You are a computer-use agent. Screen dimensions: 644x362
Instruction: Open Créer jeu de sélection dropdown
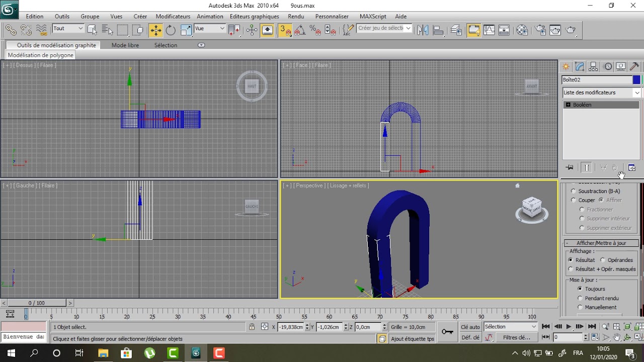tap(384, 28)
